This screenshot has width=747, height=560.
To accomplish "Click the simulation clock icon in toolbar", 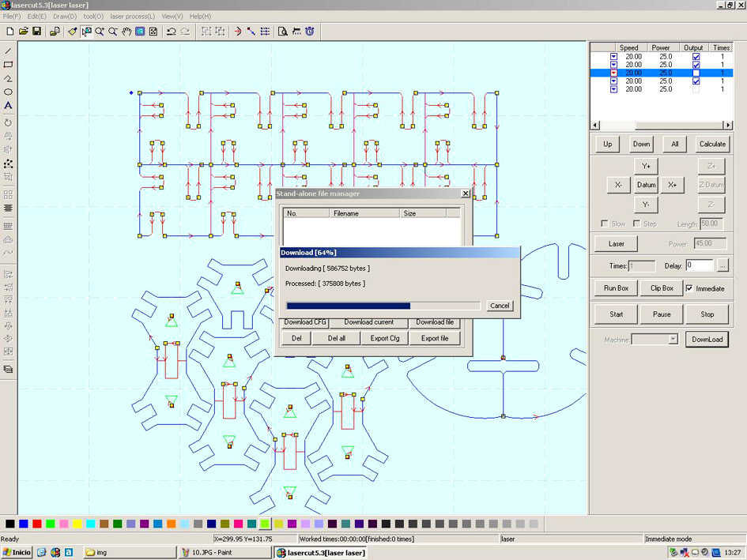I will (310, 32).
